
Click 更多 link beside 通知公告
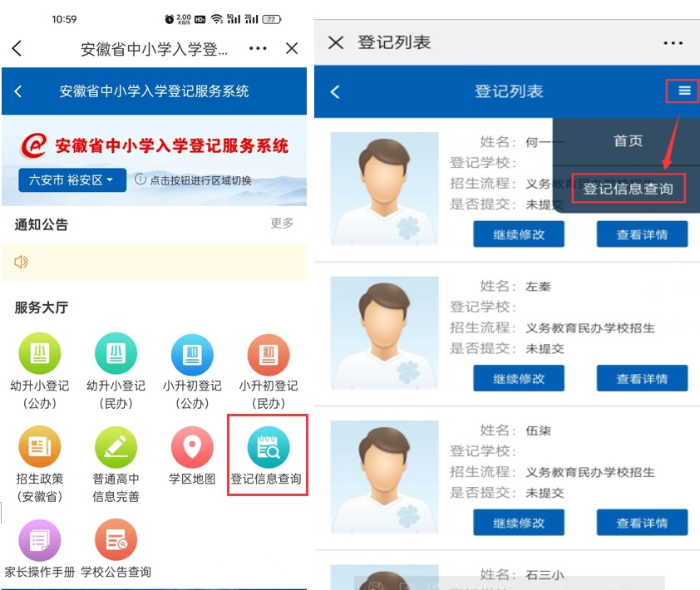tap(282, 224)
